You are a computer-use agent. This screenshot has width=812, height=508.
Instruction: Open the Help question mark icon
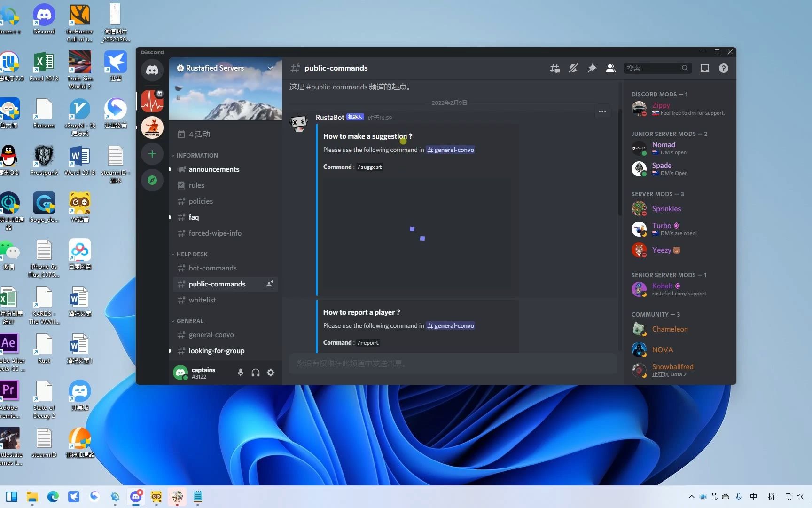pos(724,68)
